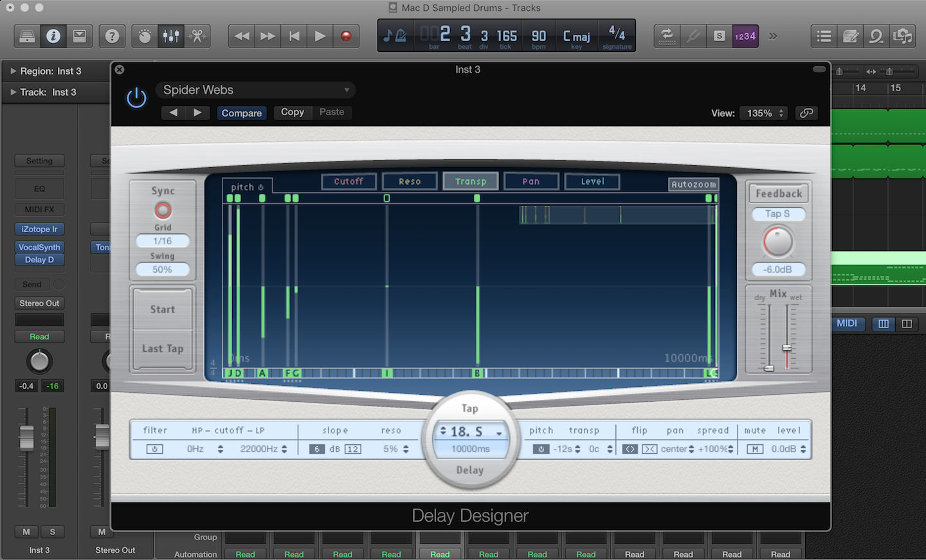Switch to the Cutoff tap view tab
The width and height of the screenshot is (926, 560).
coord(349,181)
